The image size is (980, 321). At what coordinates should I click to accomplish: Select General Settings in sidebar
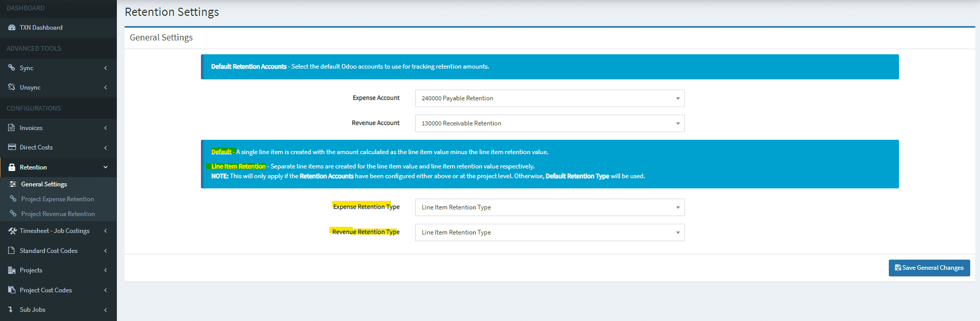pos(44,184)
